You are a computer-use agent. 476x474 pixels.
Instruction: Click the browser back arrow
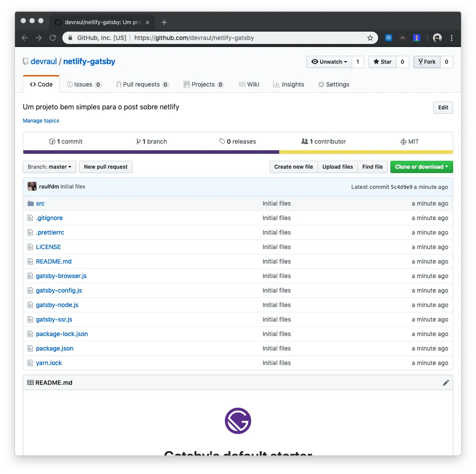click(25, 38)
